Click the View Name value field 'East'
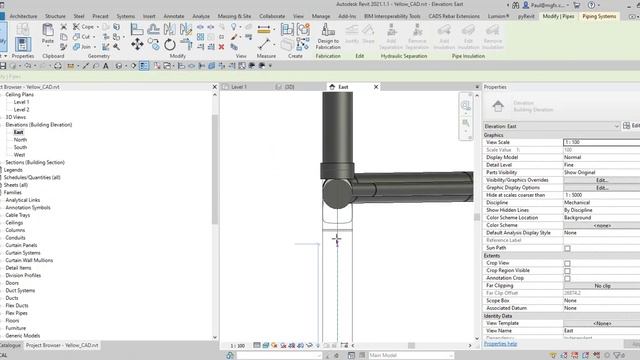Viewport: 640px width, 360px height. (602, 331)
